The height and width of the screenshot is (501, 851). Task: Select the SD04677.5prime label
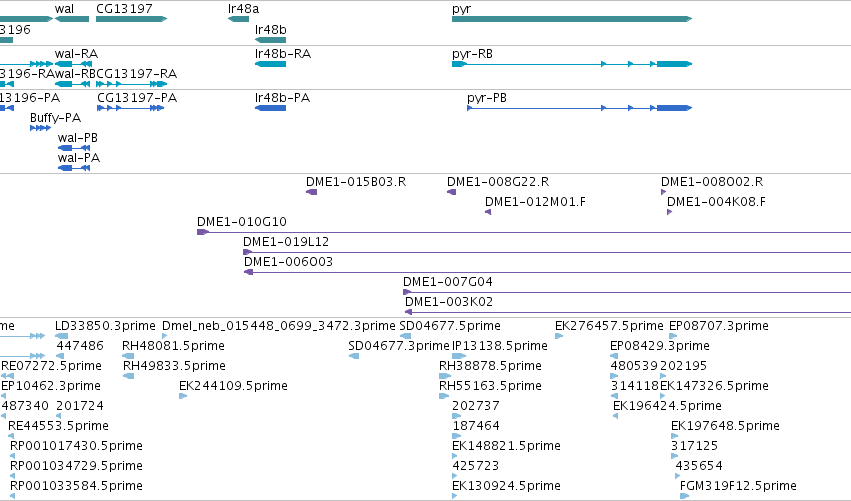450,326
